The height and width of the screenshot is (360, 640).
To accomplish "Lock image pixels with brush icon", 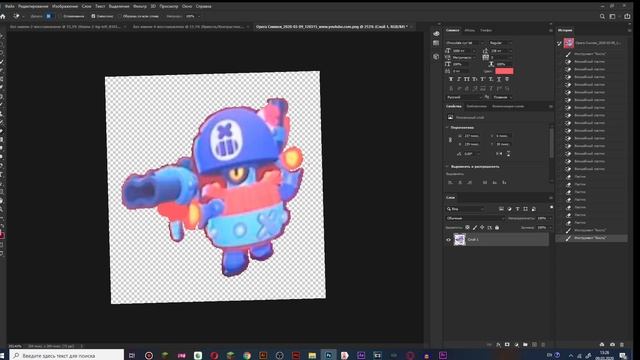I will tap(475, 227).
